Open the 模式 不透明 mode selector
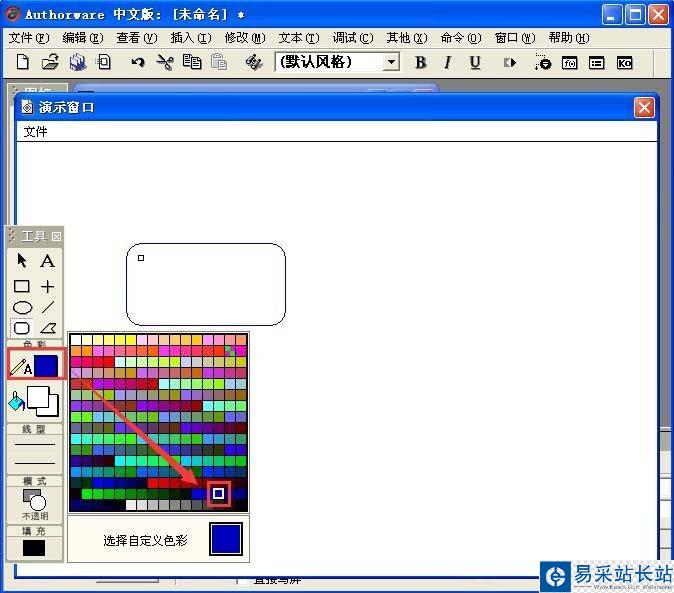The width and height of the screenshot is (674, 593). tap(35, 504)
